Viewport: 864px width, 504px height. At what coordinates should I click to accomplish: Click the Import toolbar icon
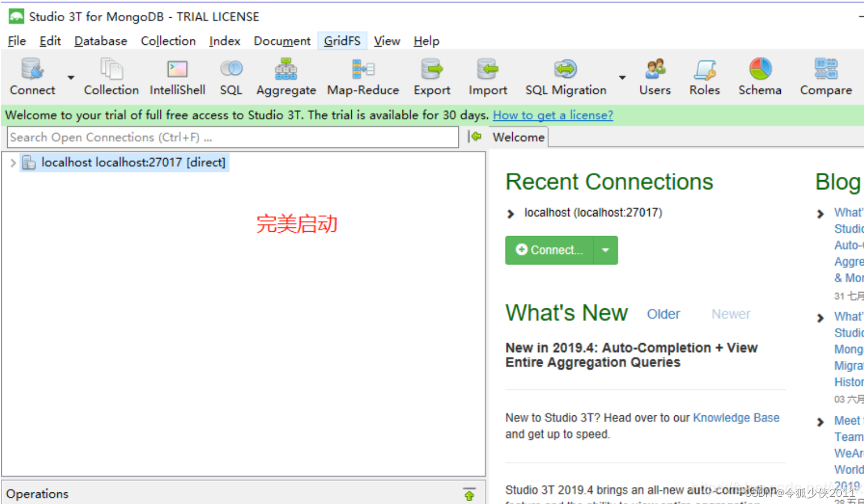tap(487, 69)
